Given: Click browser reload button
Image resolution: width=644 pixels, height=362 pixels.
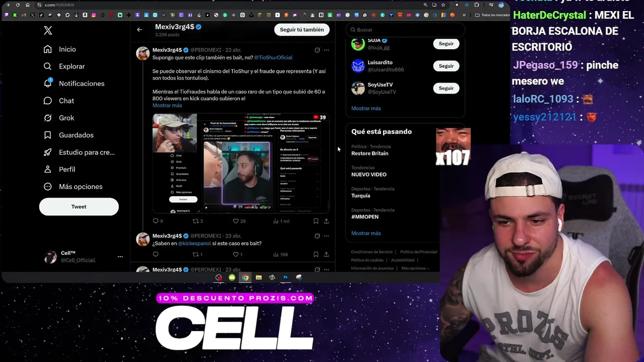Looking at the screenshot, I should 18,5.
